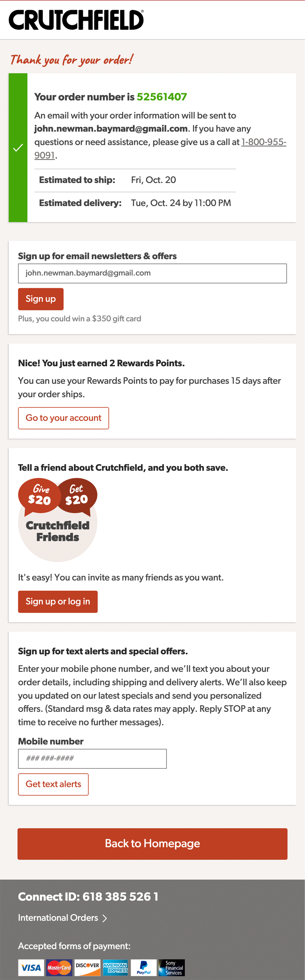The image size is (305, 980).
Task: Click the PayPal payment icon
Action: 143,967
